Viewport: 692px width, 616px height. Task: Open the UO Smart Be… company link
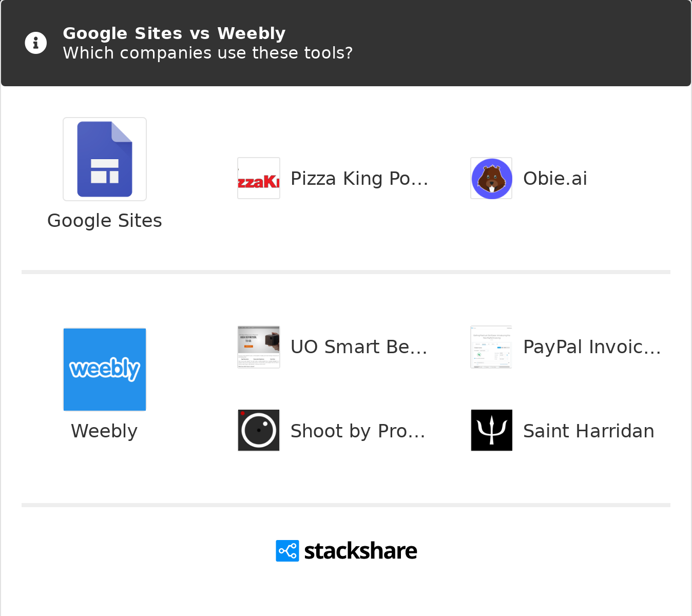point(359,347)
